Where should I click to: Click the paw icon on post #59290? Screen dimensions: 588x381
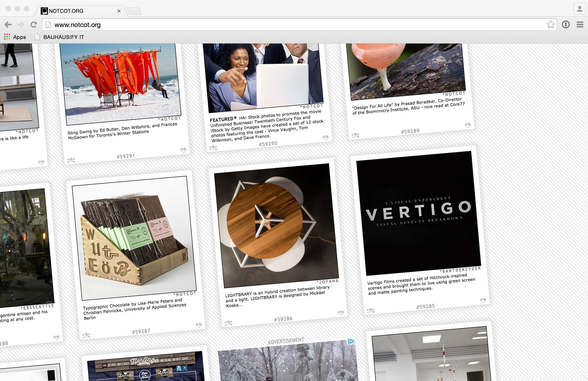[x=213, y=148]
